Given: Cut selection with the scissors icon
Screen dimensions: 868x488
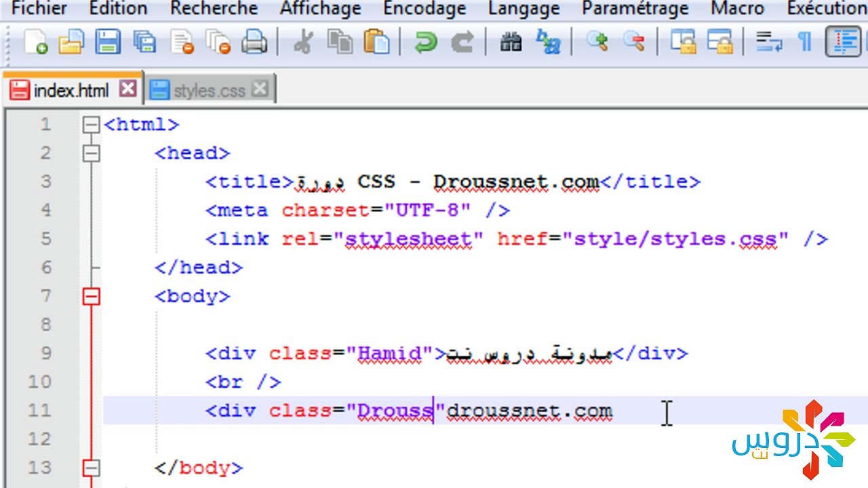Looking at the screenshot, I should tap(303, 42).
